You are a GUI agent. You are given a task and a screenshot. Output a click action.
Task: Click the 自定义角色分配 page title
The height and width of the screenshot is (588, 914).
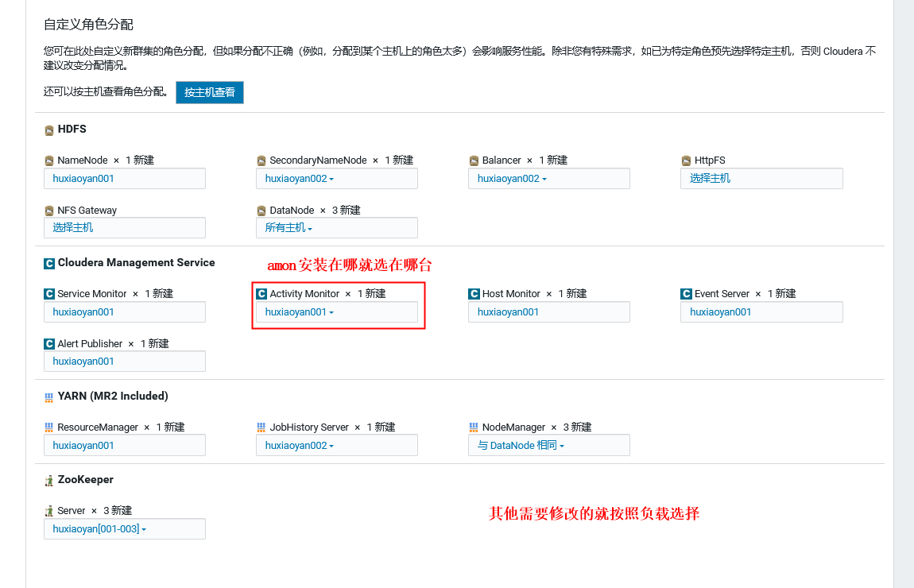tap(88, 25)
